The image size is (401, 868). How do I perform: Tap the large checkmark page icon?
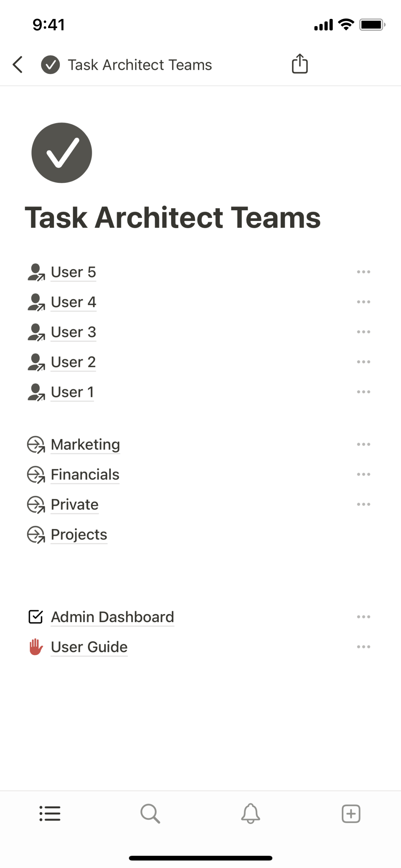point(62,153)
